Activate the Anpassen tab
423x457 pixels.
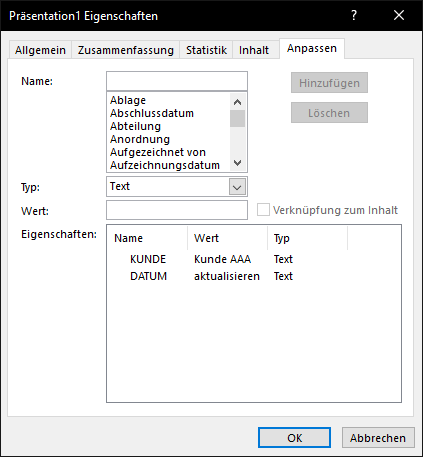tap(312, 49)
